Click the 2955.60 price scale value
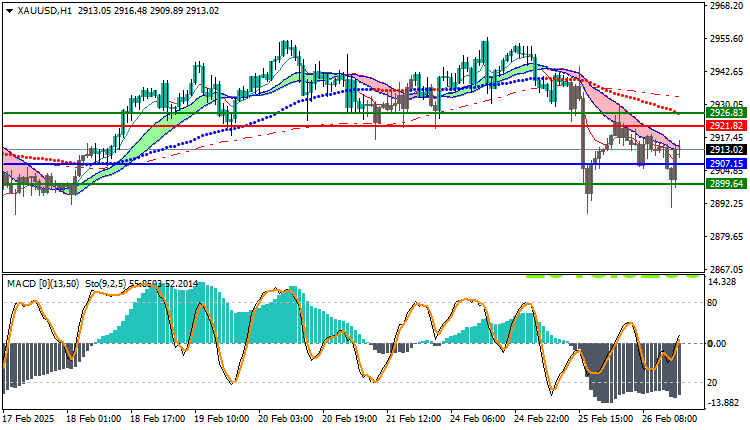This screenshot has width=750, height=430. [726, 39]
